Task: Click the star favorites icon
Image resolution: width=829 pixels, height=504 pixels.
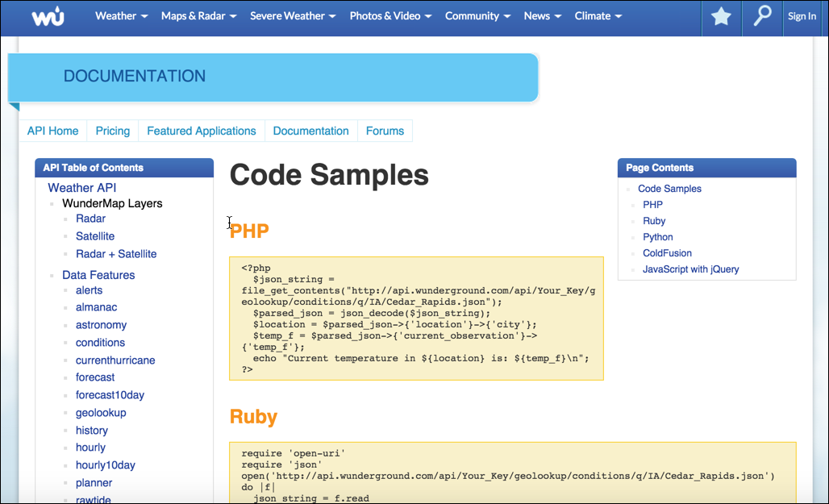Action: pos(720,16)
